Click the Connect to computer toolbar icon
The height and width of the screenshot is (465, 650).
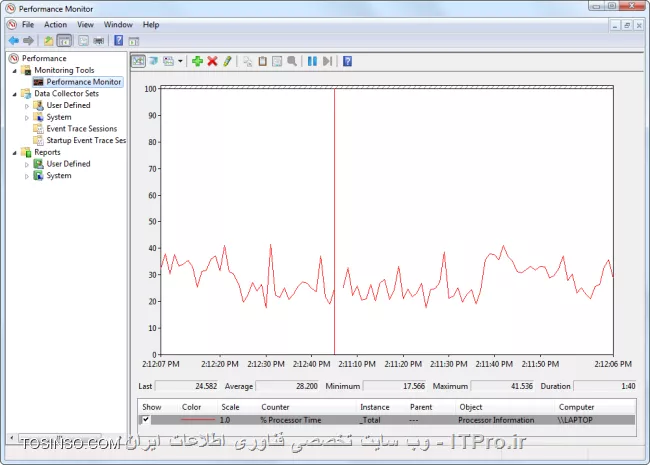99,41
